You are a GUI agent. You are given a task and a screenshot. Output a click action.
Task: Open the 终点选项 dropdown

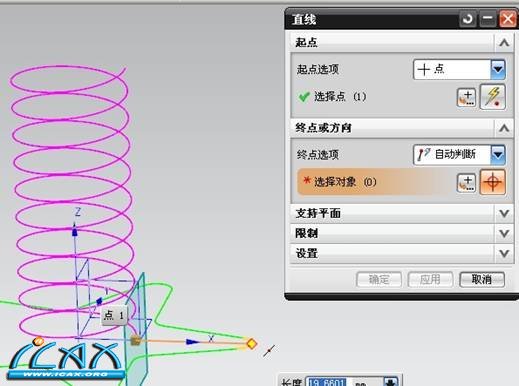point(498,154)
